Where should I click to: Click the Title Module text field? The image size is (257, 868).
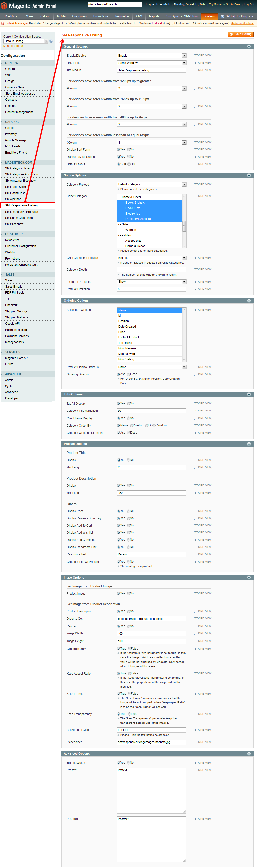pos(152,70)
